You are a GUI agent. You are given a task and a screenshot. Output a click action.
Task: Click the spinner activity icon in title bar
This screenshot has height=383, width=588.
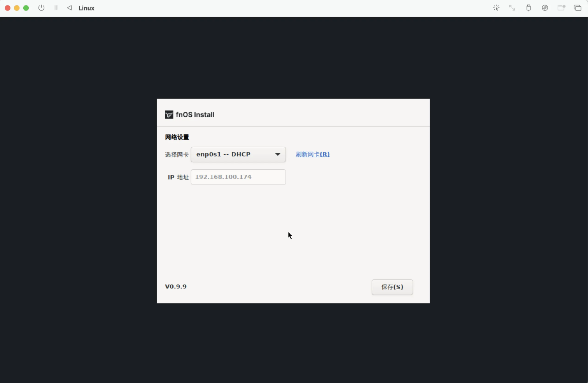[x=496, y=8]
